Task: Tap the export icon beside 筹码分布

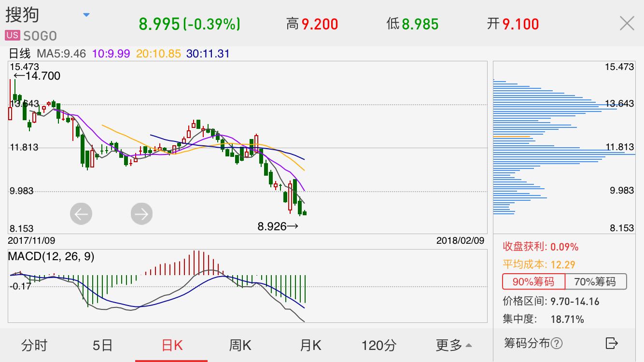Action: [x=612, y=343]
